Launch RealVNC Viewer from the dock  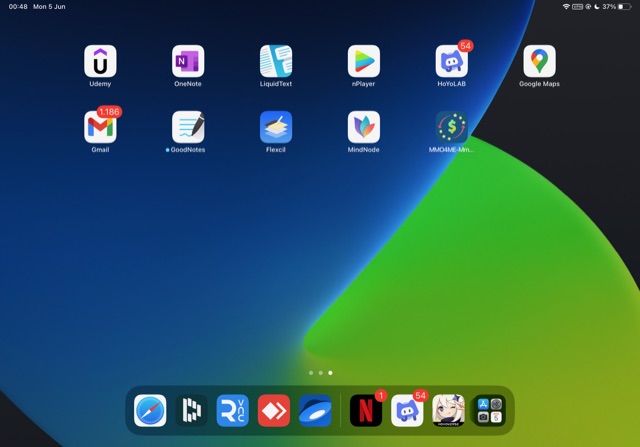point(233,410)
